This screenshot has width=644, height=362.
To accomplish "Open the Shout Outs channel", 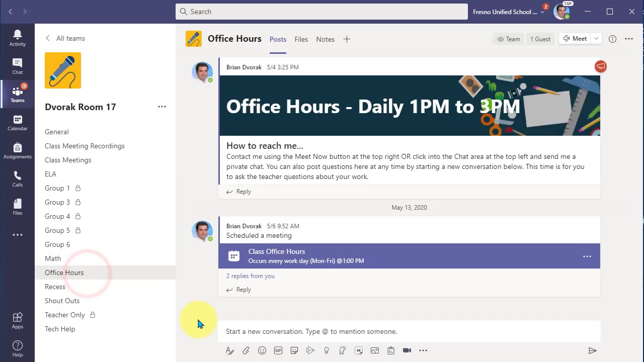I will tap(62, 301).
